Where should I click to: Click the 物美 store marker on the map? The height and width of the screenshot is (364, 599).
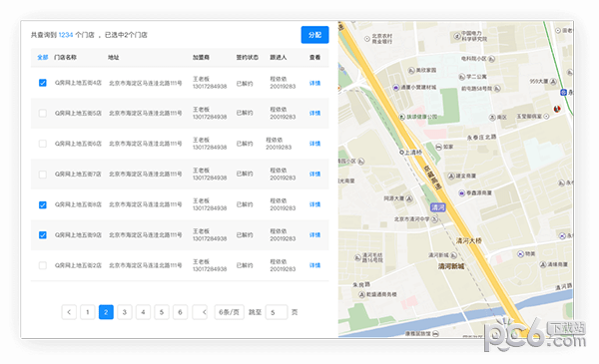pyautogui.click(x=520, y=253)
